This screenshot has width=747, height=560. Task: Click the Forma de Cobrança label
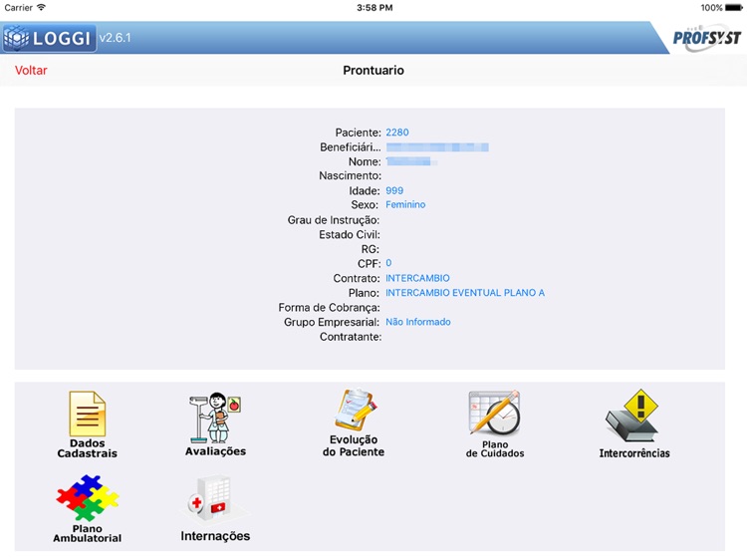330,308
